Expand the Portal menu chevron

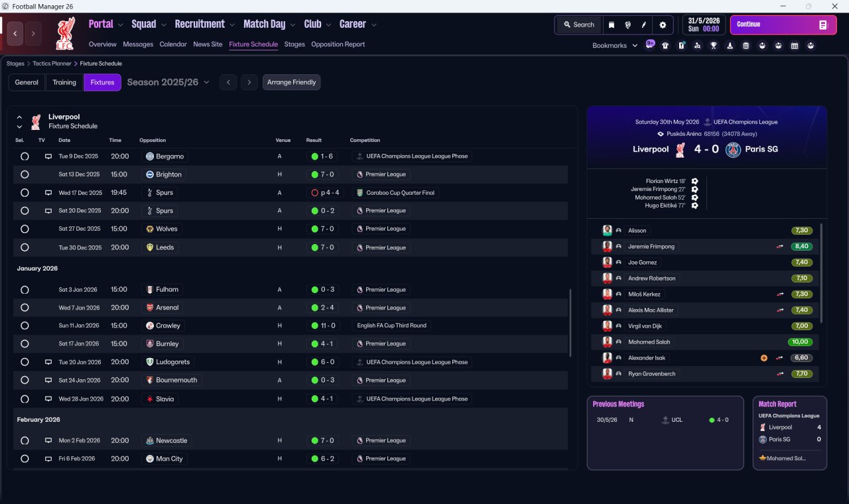(x=120, y=25)
